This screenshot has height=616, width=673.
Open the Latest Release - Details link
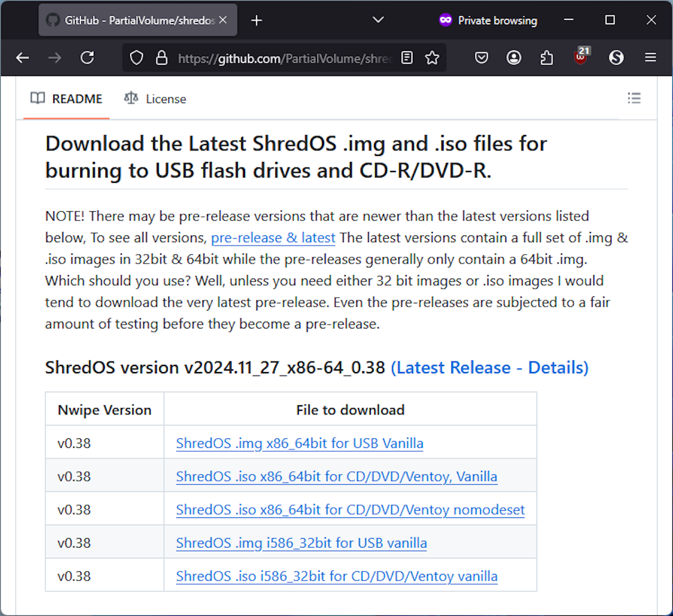490,368
